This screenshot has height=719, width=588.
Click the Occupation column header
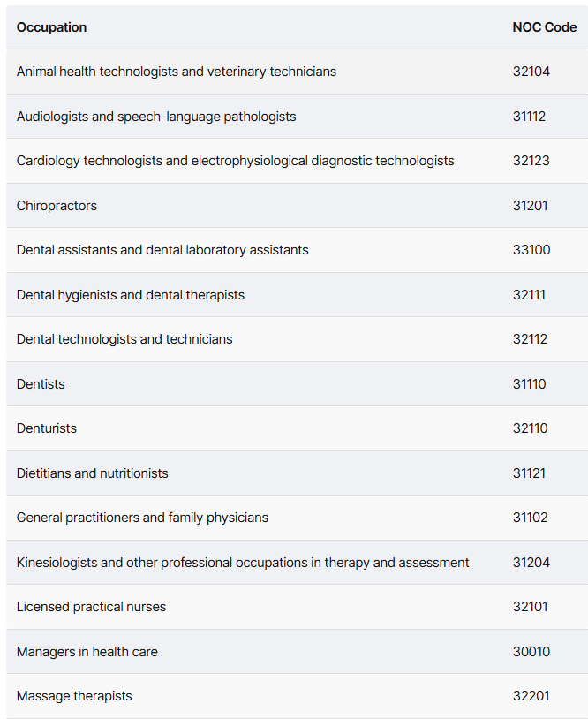pyautogui.click(x=51, y=27)
